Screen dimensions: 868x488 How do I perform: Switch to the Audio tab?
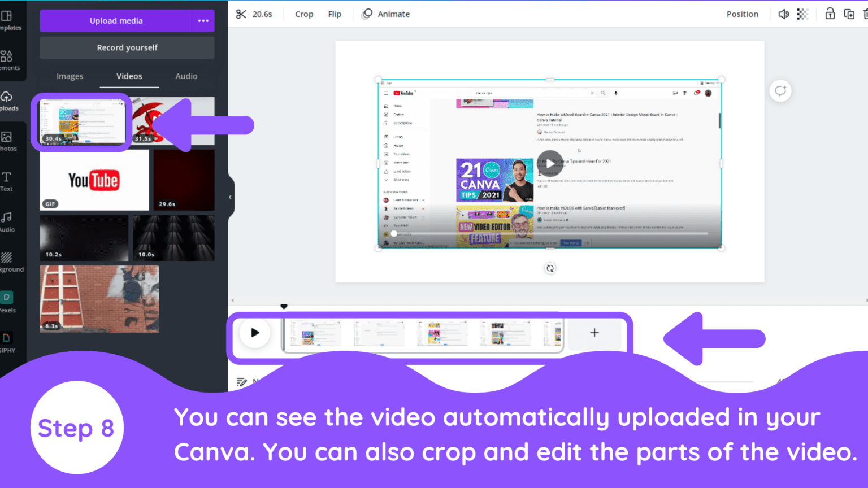click(x=186, y=76)
